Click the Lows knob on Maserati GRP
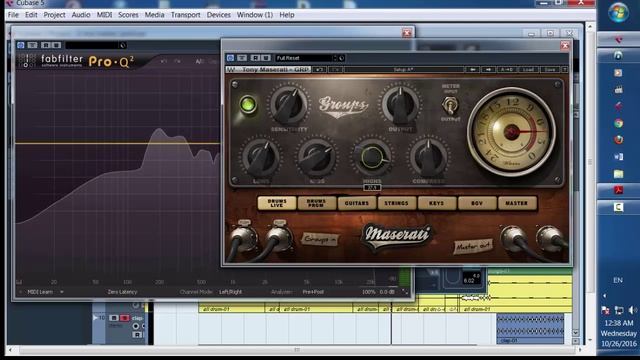This screenshot has height=360, width=640. 260,158
